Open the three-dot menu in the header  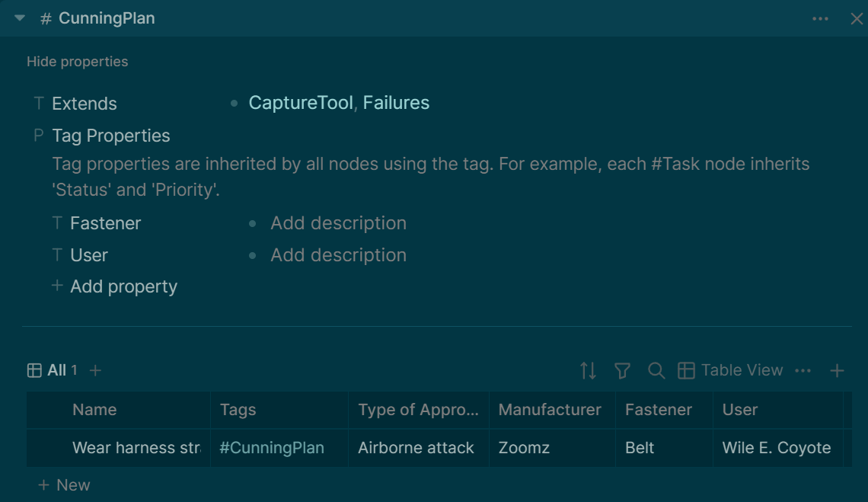click(x=820, y=19)
